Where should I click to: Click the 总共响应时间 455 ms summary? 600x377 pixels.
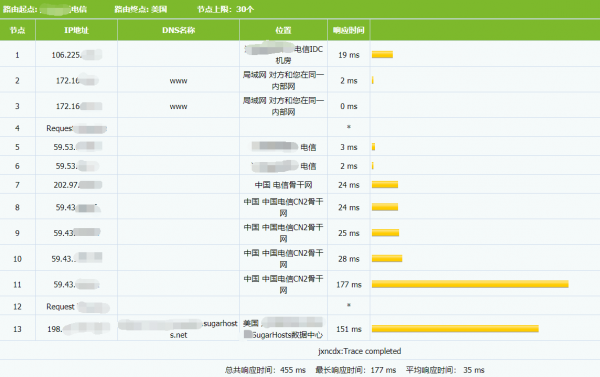(x=265, y=370)
